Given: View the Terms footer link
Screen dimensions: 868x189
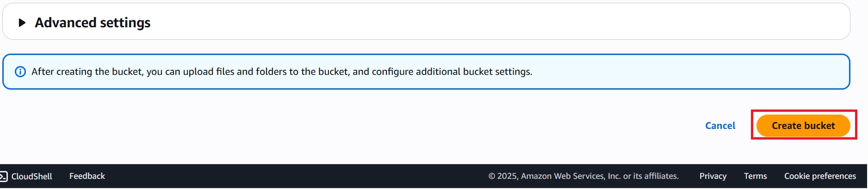Looking at the screenshot, I should click(x=755, y=176).
